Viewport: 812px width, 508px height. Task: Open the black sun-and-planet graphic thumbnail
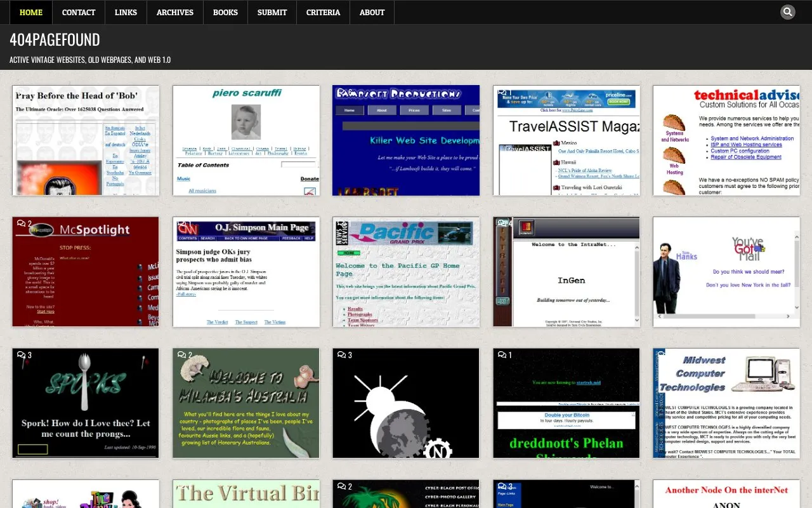click(x=406, y=403)
